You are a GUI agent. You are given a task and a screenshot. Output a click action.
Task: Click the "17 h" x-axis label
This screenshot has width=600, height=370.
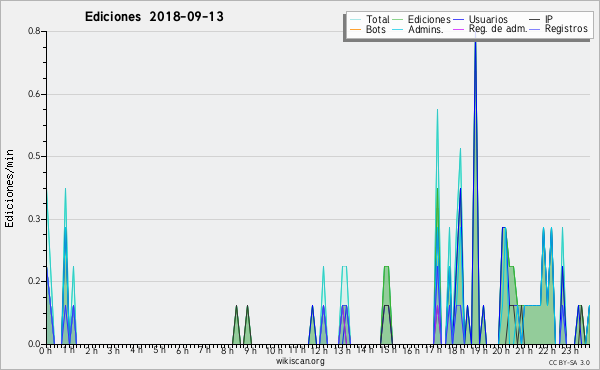(x=433, y=350)
